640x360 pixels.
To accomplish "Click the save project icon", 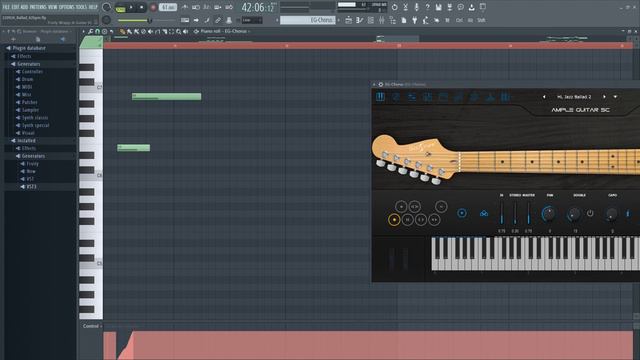I will tap(438, 7).
